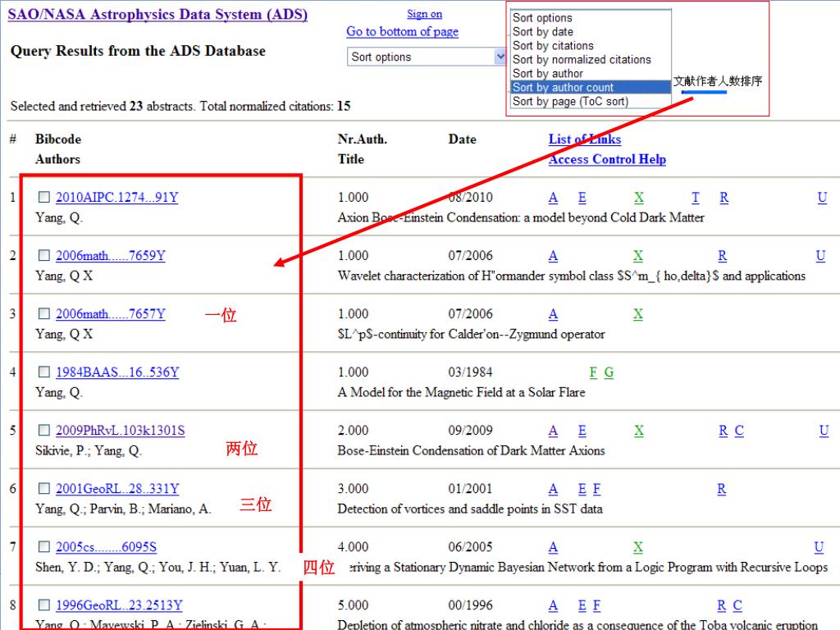The image size is (840, 630).
Task: Open Access Control Help link
Action: 607,159
